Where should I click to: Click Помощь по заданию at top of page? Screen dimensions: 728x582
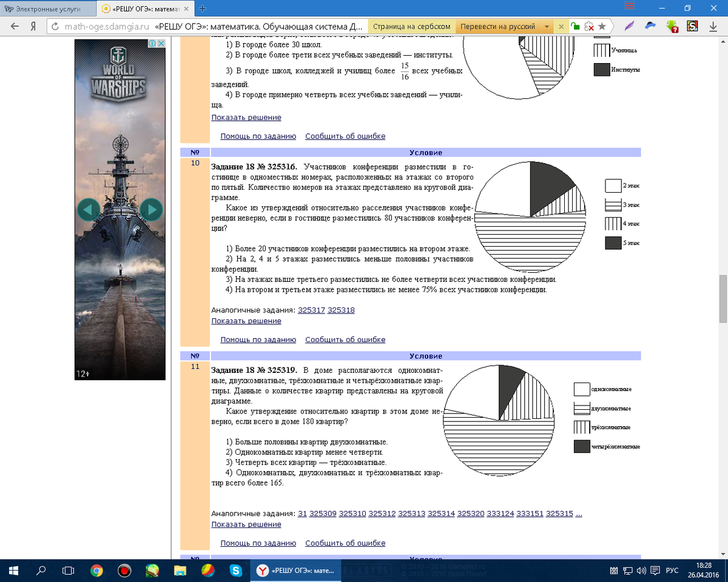click(258, 136)
